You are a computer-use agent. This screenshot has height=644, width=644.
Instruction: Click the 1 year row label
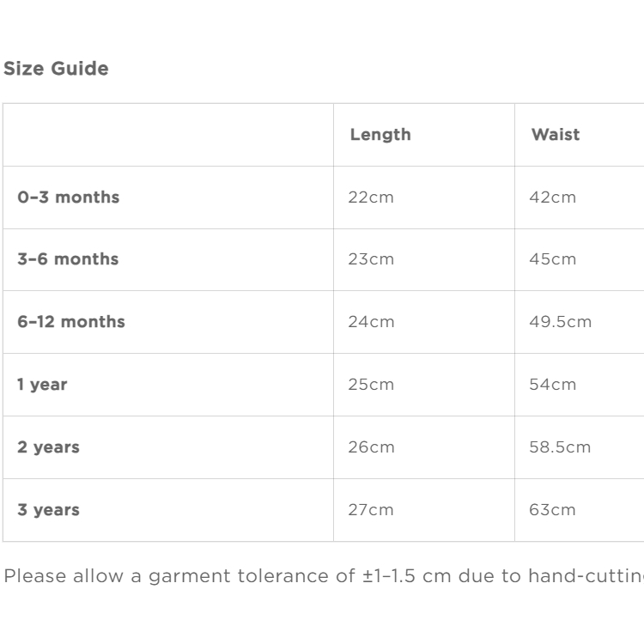pos(42,385)
